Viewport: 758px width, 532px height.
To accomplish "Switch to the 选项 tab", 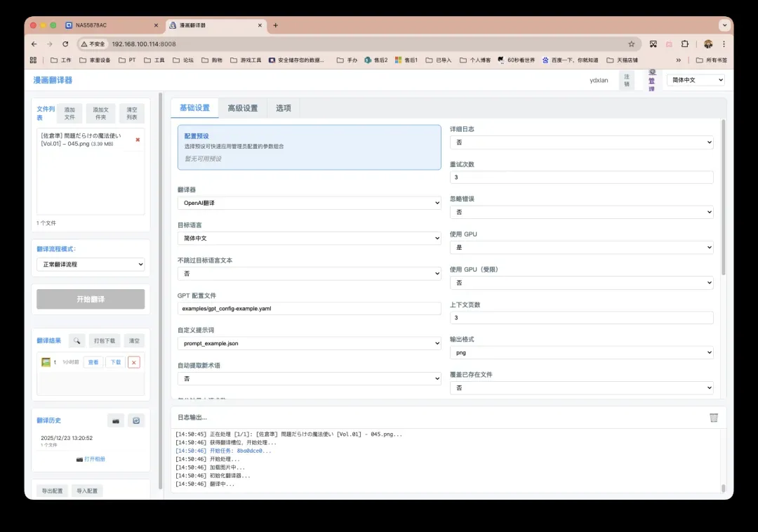I will pos(284,108).
